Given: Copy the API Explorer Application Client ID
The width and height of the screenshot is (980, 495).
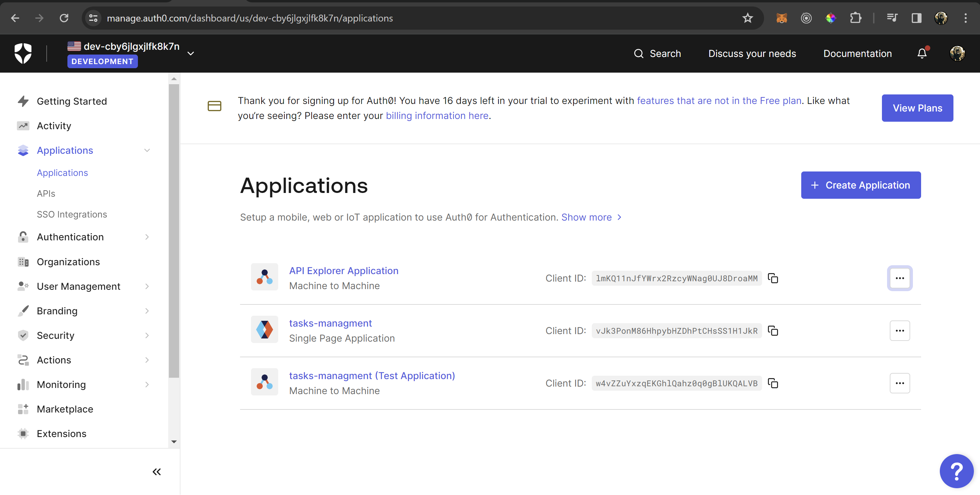Looking at the screenshot, I should click(773, 278).
